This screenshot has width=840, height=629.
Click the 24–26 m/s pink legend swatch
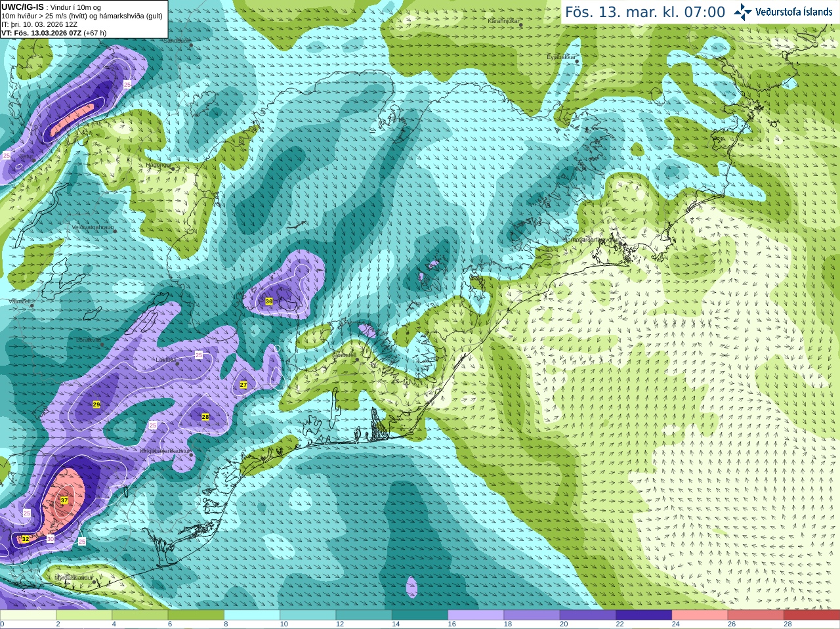click(700, 615)
